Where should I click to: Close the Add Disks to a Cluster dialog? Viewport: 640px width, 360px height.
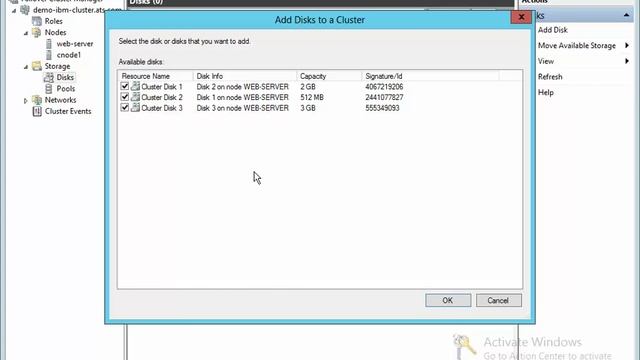click(521, 17)
